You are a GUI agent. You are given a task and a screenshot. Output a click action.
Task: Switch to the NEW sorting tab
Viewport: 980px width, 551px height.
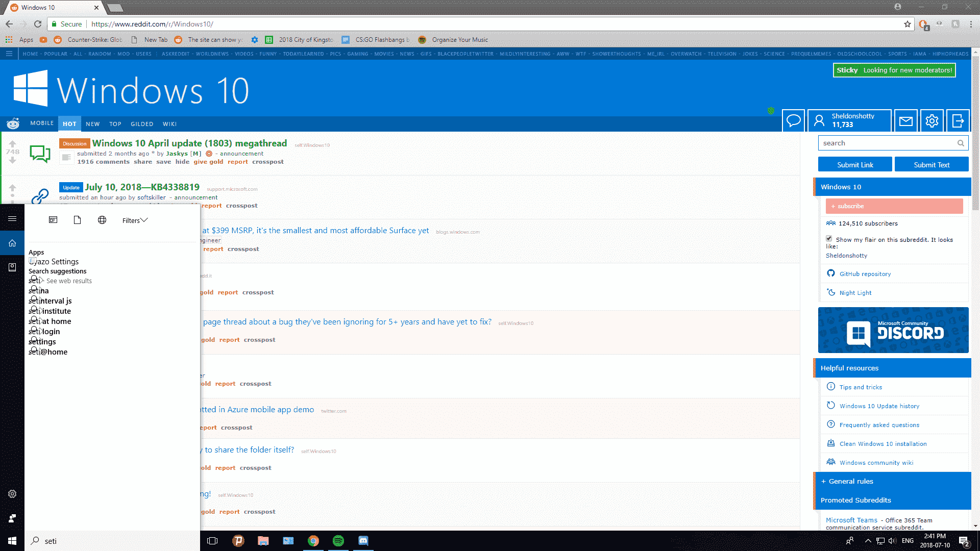(92, 124)
